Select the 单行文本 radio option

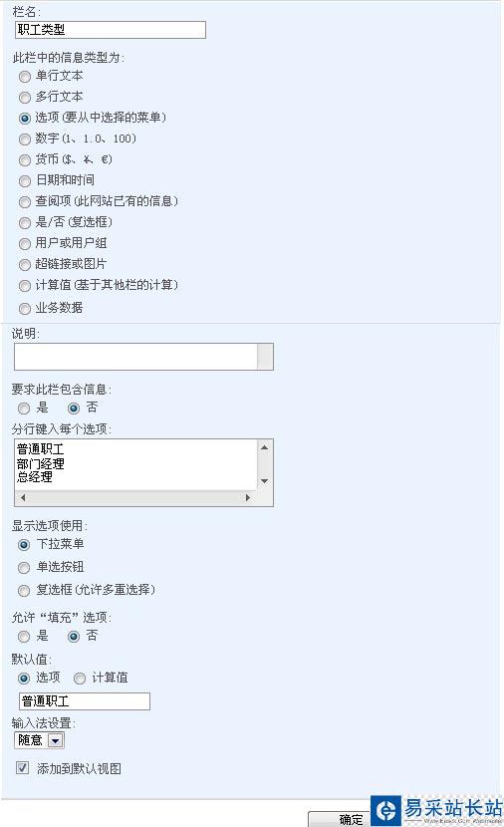pyautogui.click(x=24, y=77)
